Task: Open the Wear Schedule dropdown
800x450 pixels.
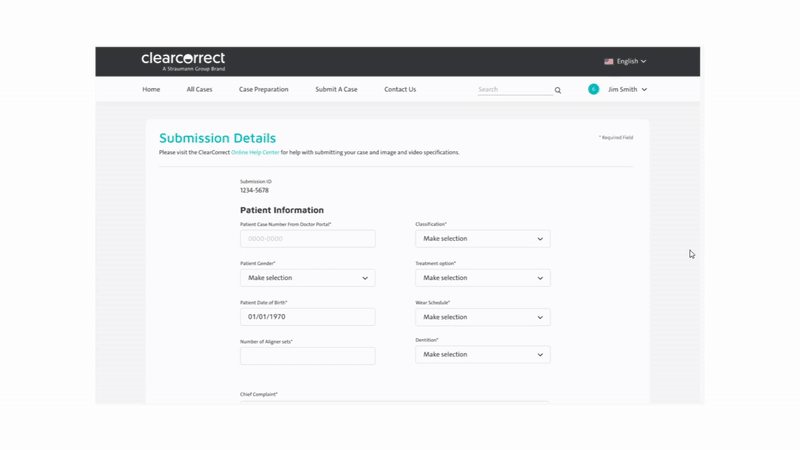Action: coord(483,317)
